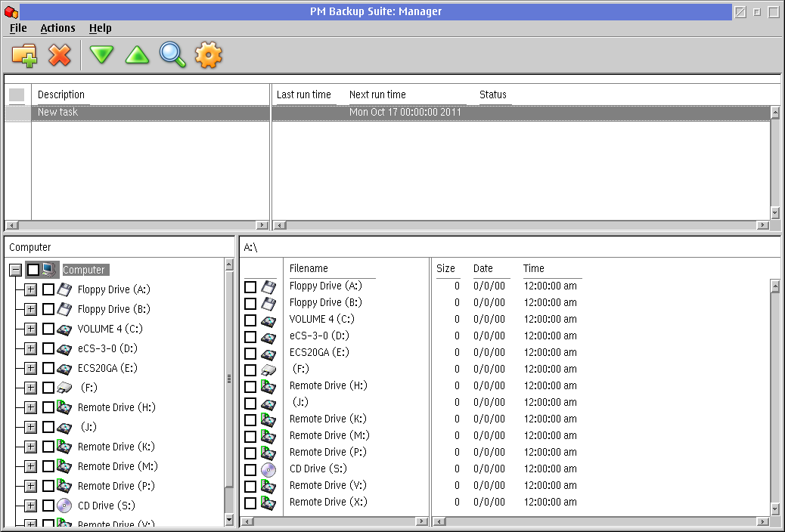Viewport: 785px width, 532px height.
Task: Expand the (J:) drive tree node
Action: coord(30,427)
